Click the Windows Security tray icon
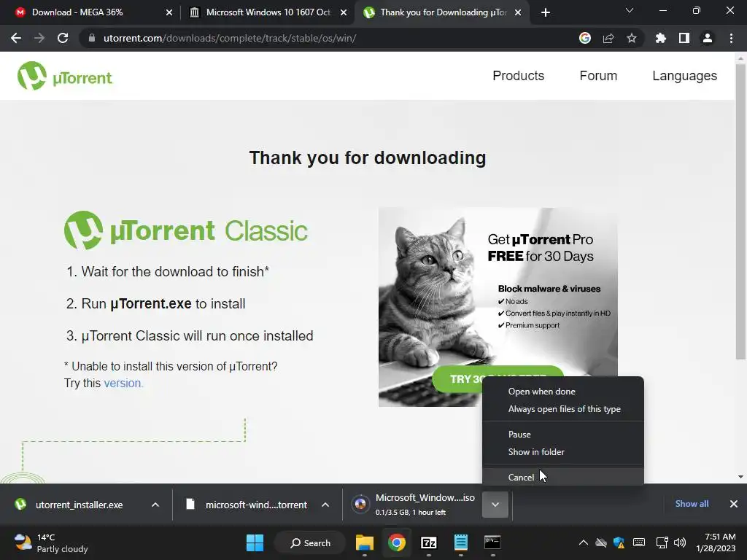 [619, 542]
